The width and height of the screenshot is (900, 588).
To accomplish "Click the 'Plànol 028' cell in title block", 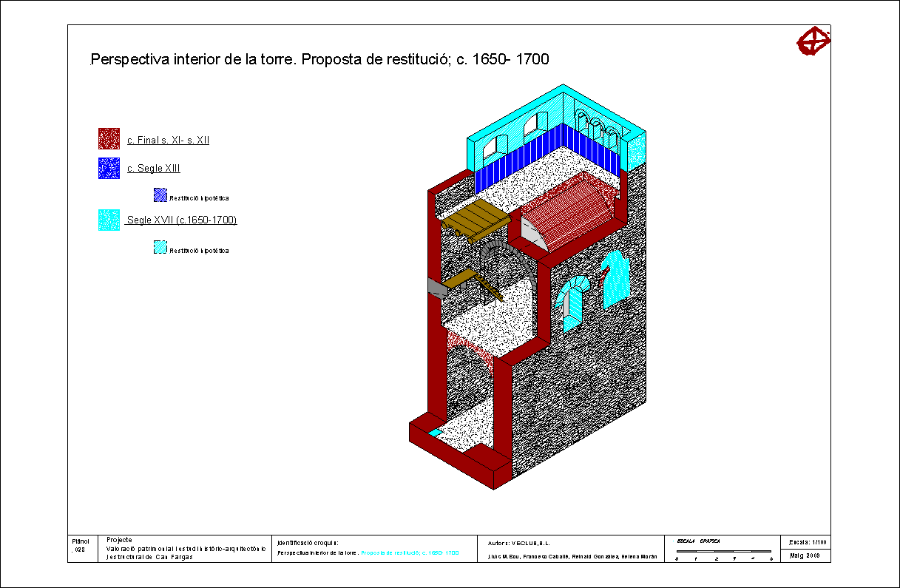I will [81, 546].
